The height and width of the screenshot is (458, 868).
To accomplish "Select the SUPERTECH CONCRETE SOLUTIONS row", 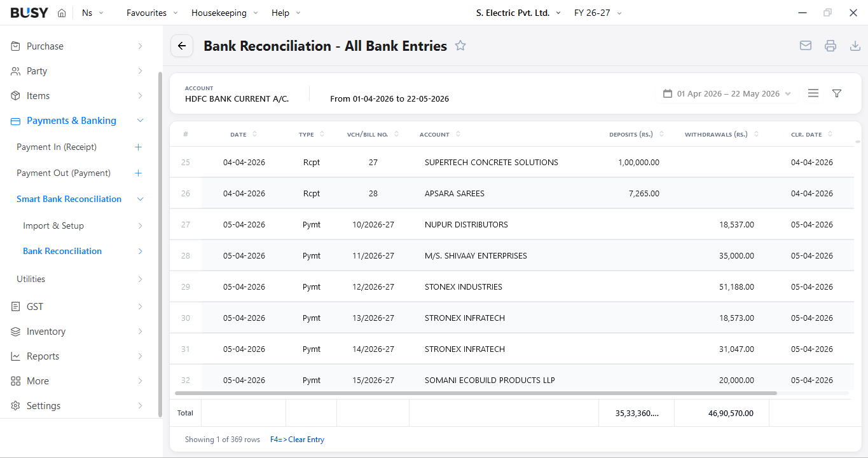I will 511,162.
